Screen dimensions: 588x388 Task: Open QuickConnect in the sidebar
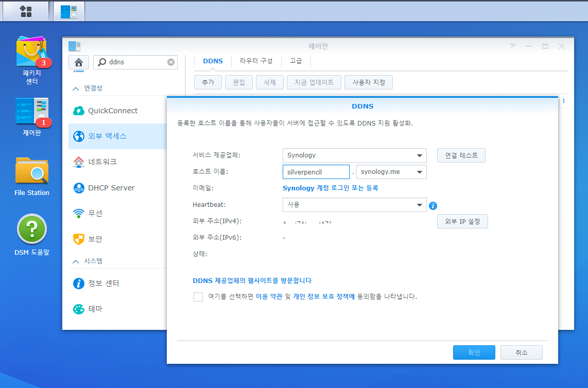[x=117, y=111]
